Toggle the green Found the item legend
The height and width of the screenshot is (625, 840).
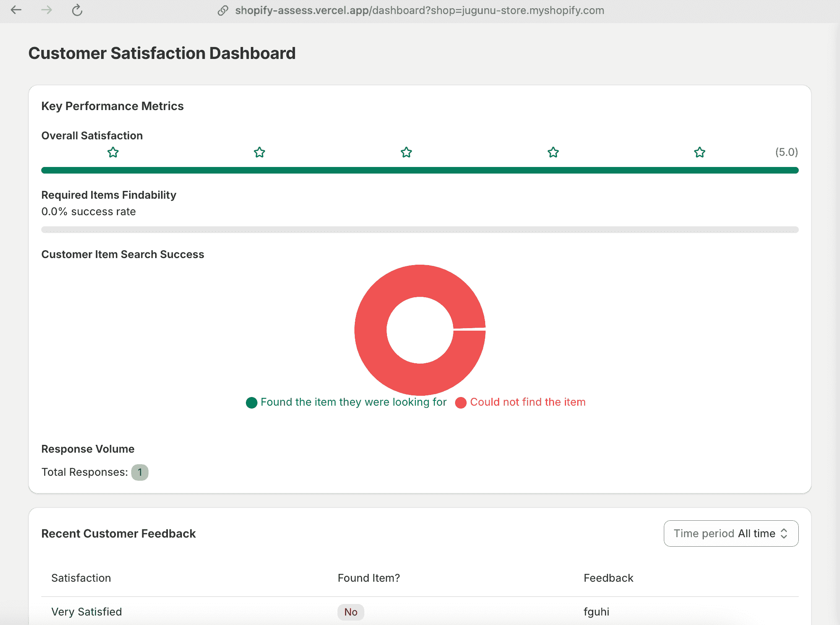click(347, 402)
